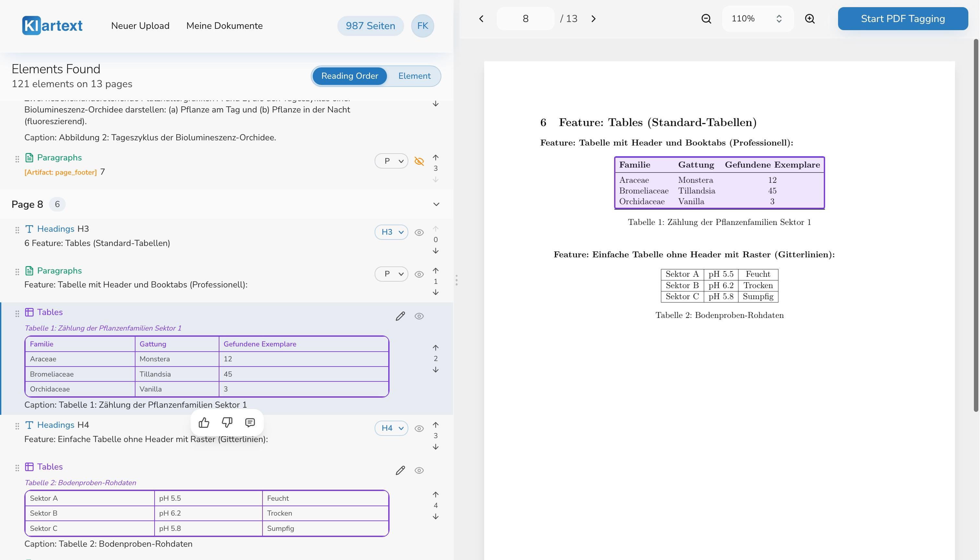
Task: Toggle visibility of Tabelle 2
Action: [x=419, y=470]
